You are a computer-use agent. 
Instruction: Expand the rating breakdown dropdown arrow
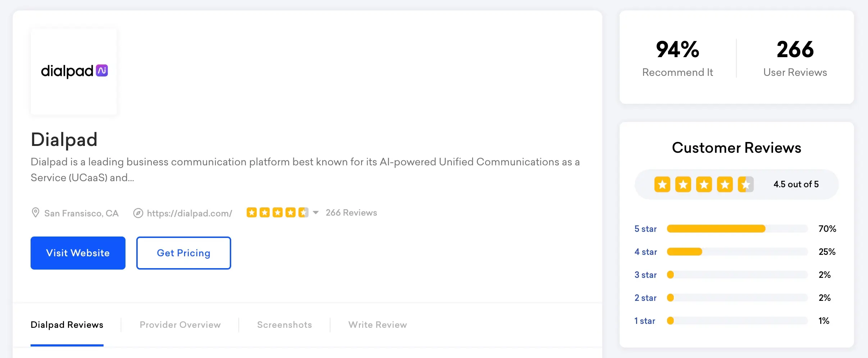tap(315, 213)
